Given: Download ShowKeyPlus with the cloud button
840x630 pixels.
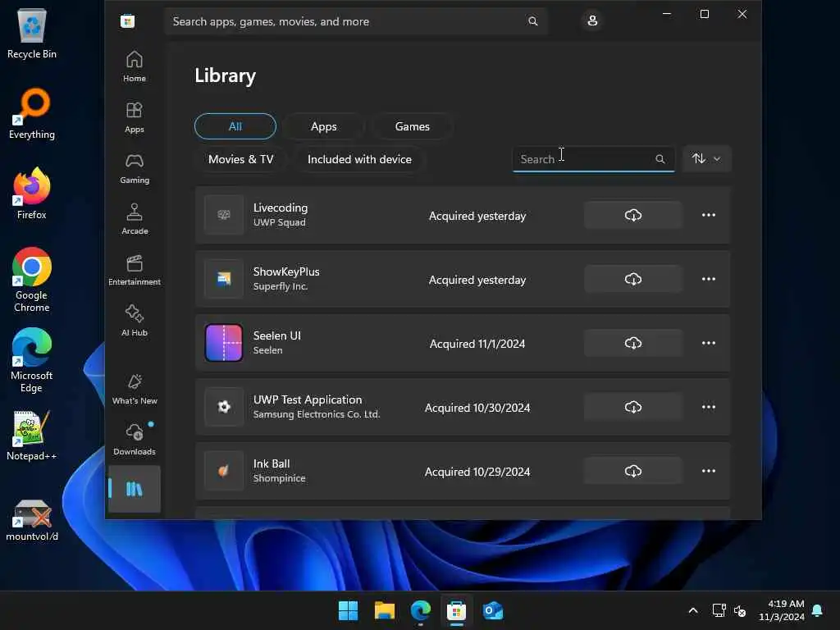Looking at the screenshot, I should (632, 279).
